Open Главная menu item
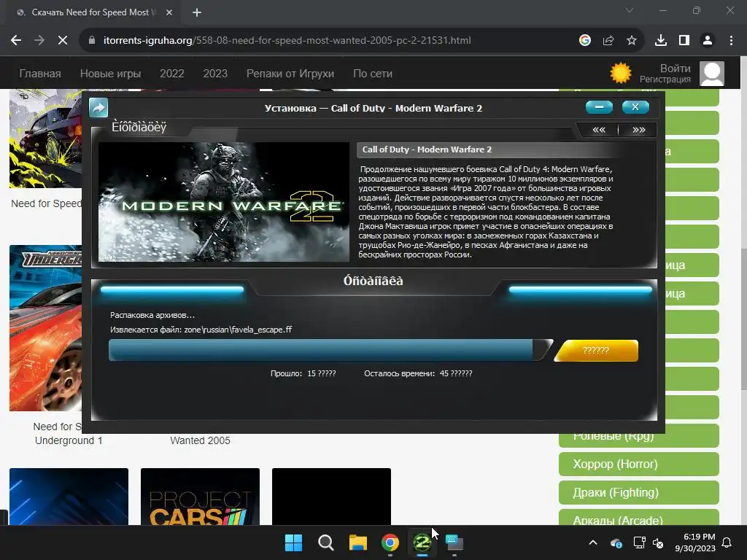The width and height of the screenshot is (747, 560). (40, 74)
